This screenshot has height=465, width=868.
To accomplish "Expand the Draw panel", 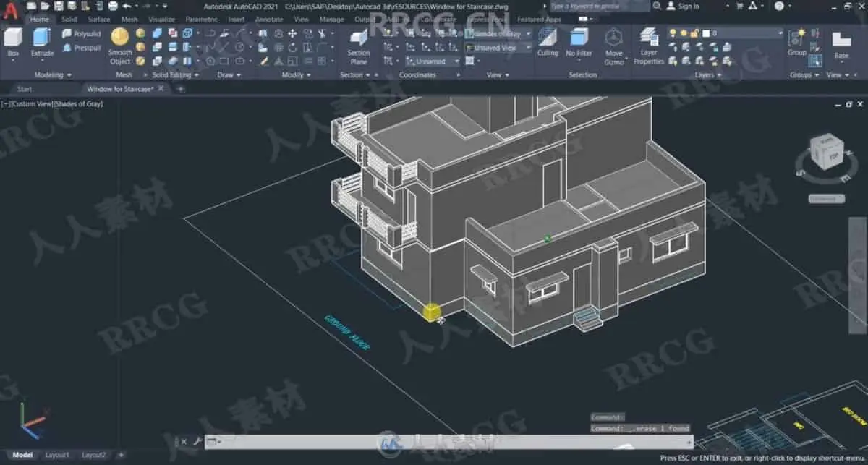I will (229, 75).
